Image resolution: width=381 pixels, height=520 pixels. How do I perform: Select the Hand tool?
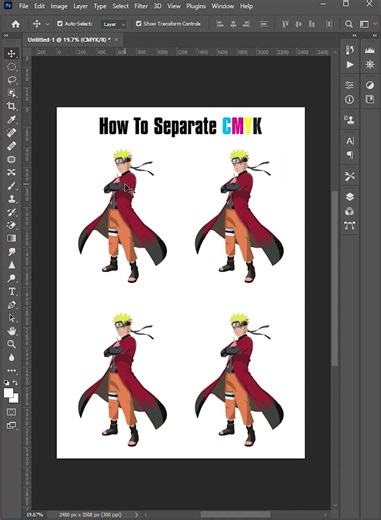(x=11, y=331)
